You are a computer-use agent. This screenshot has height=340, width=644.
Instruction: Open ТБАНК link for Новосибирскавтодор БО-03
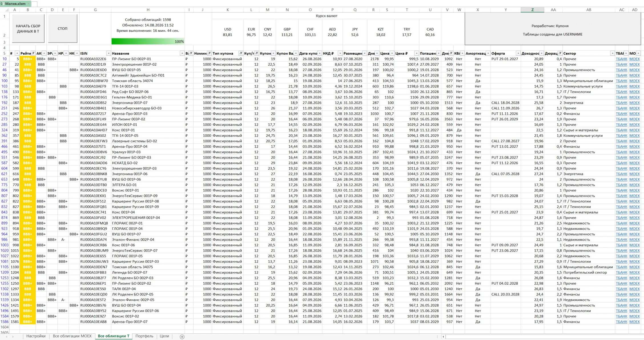point(621,108)
